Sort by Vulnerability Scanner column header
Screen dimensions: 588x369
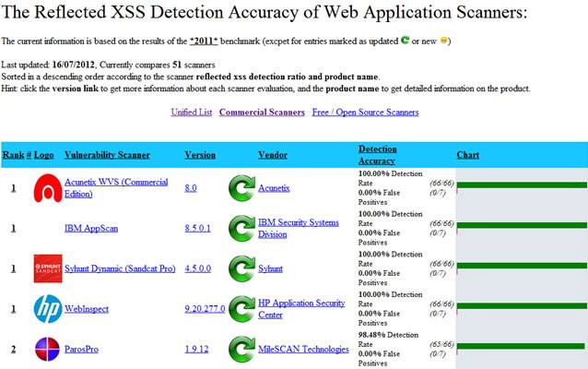[x=107, y=155]
